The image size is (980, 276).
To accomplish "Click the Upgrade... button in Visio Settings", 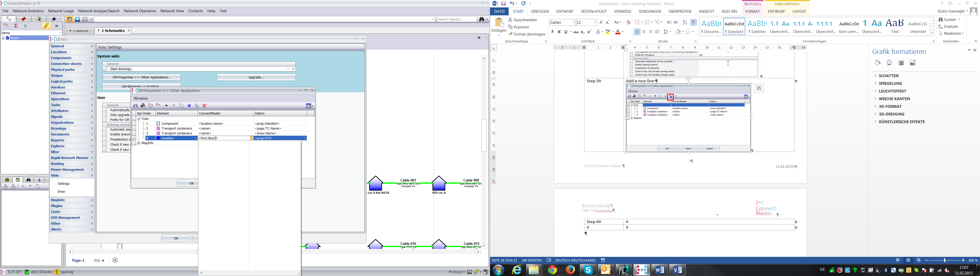I will click(256, 77).
